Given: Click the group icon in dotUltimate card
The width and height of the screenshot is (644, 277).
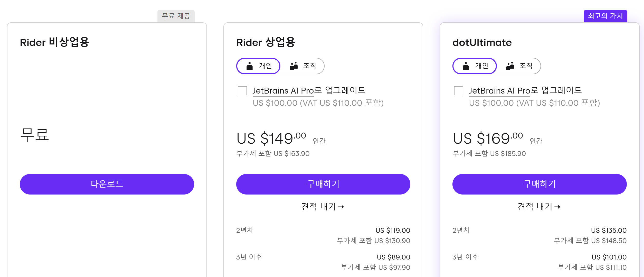Looking at the screenshot, I should point(510,66).
